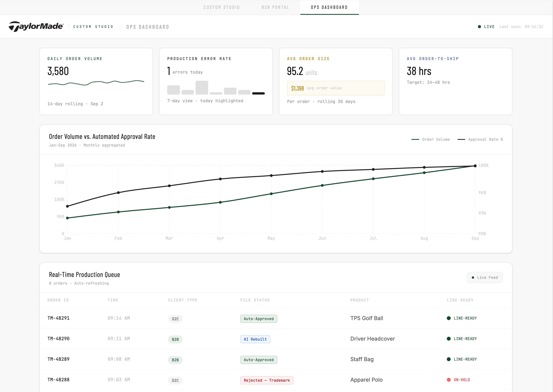Click the Aug Order Volume data point

coord(424,173)
